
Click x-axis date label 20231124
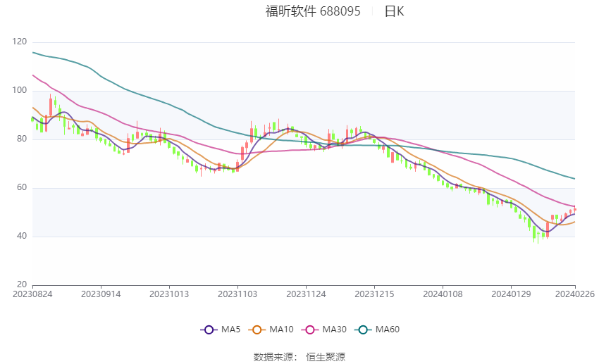coord(306,294)
